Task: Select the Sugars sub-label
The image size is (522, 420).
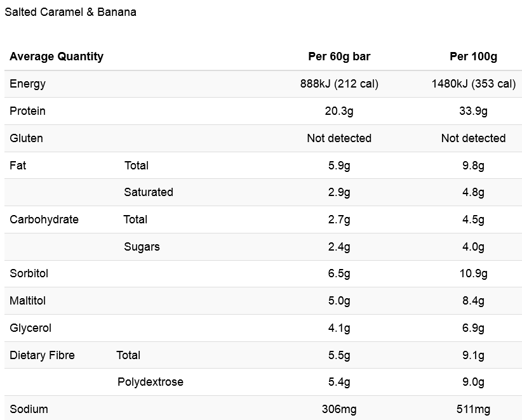Action: coord(142,247)
